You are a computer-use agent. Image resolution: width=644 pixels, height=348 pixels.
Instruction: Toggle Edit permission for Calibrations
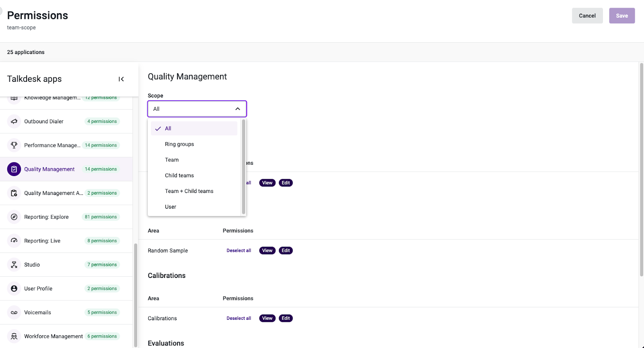point(286,318)
